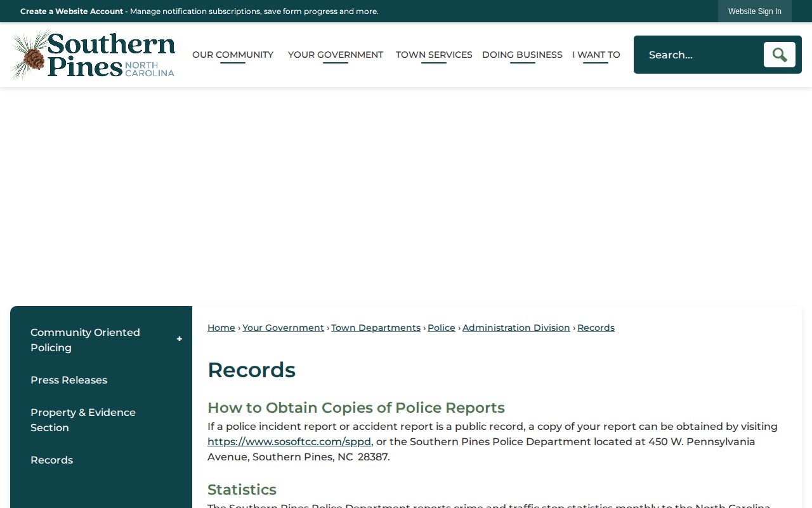Image resolution: width=812 pixels, height=508 pixels.
Task: Open Police breadcrumb link
Action: tap(442, 328)
